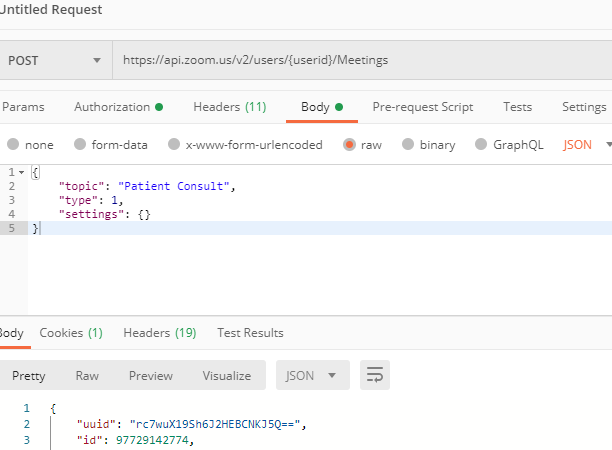Select the none body type radio

point(11,145)
